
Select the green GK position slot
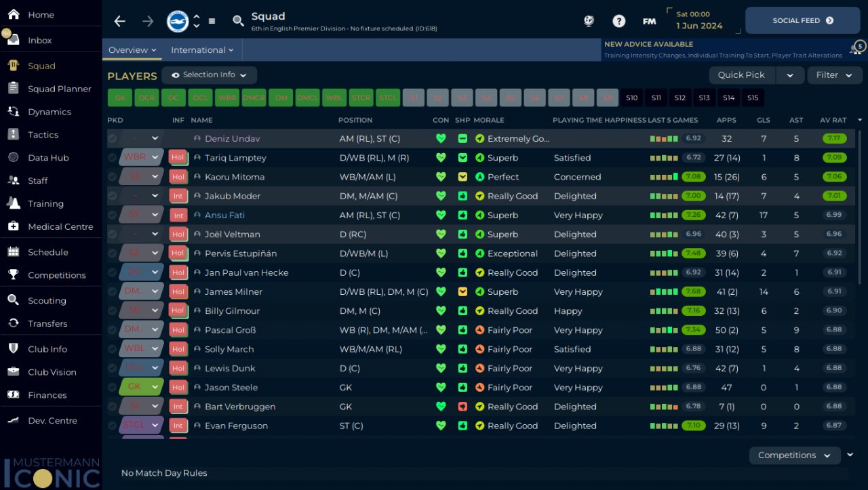point(120,98)
